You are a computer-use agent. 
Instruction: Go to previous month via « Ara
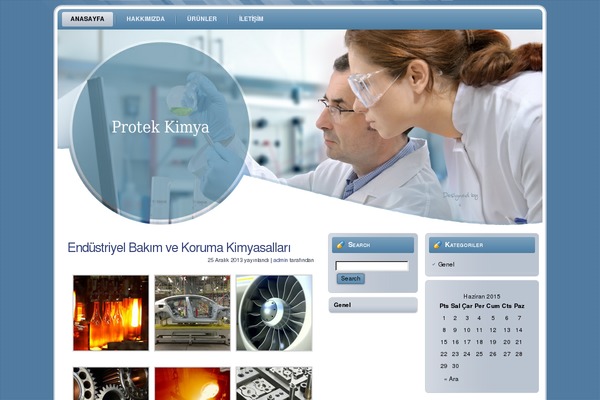pos(451,379)
